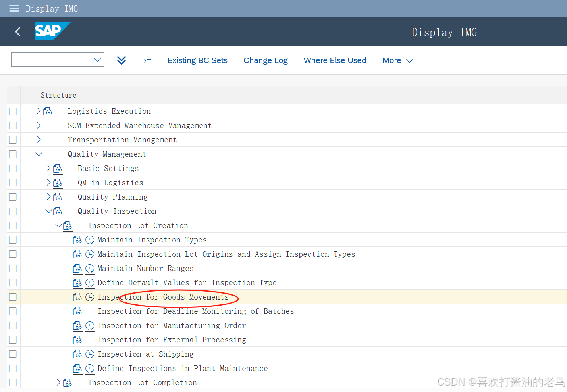The width and height of the screenshot is (567, 392).
Task: Tick checkbox for Inspection at Shipping row
Action: click(x=13, y=354)
